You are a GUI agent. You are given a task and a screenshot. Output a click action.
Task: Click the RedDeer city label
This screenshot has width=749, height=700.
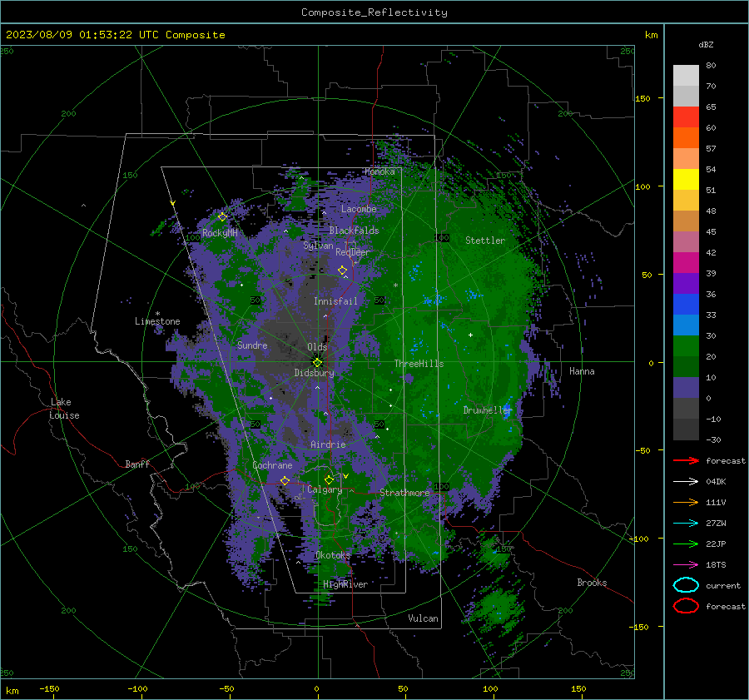click(353, 252)
